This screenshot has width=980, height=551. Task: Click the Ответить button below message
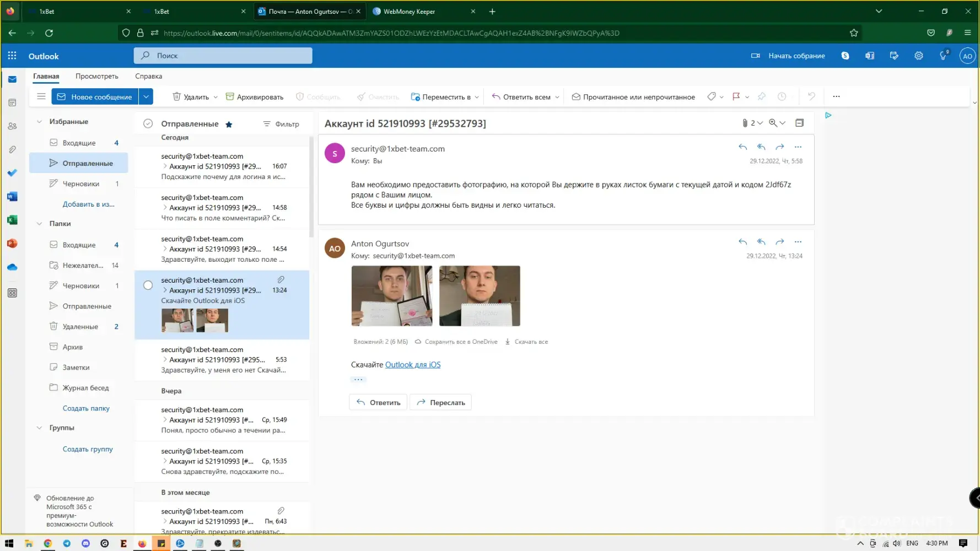(378, 402)
